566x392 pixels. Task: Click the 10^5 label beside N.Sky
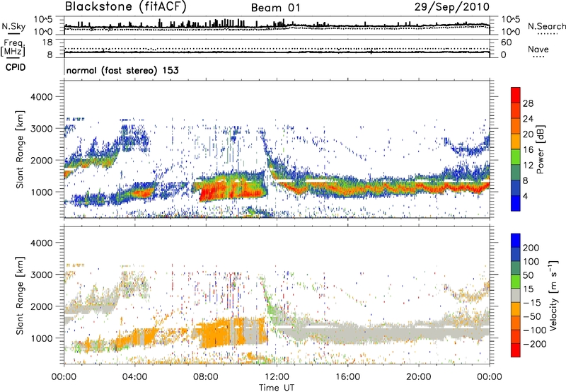43,19
